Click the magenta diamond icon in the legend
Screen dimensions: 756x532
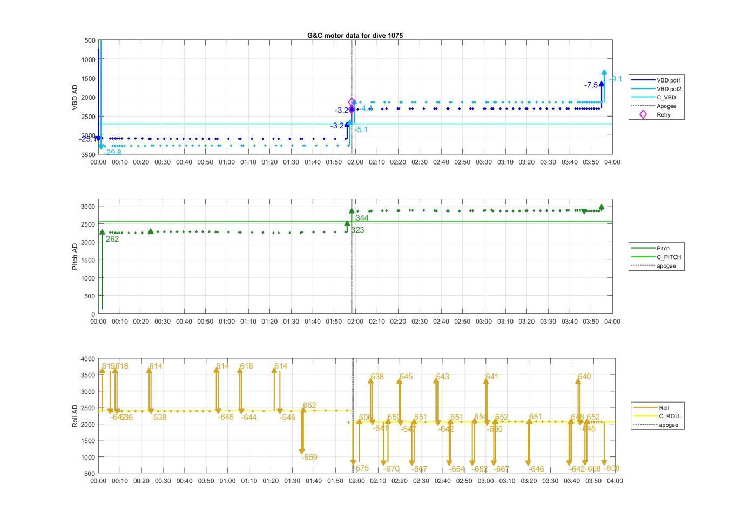(x=643, y=114)
